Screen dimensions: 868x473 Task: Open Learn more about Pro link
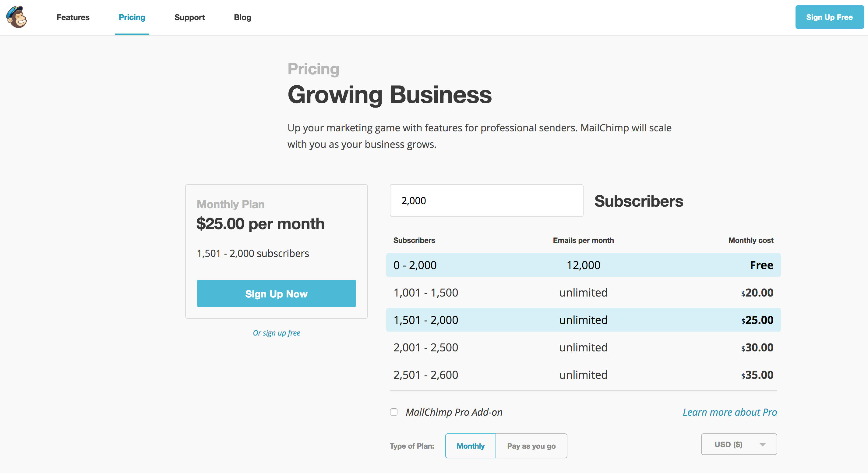point(729,412)
